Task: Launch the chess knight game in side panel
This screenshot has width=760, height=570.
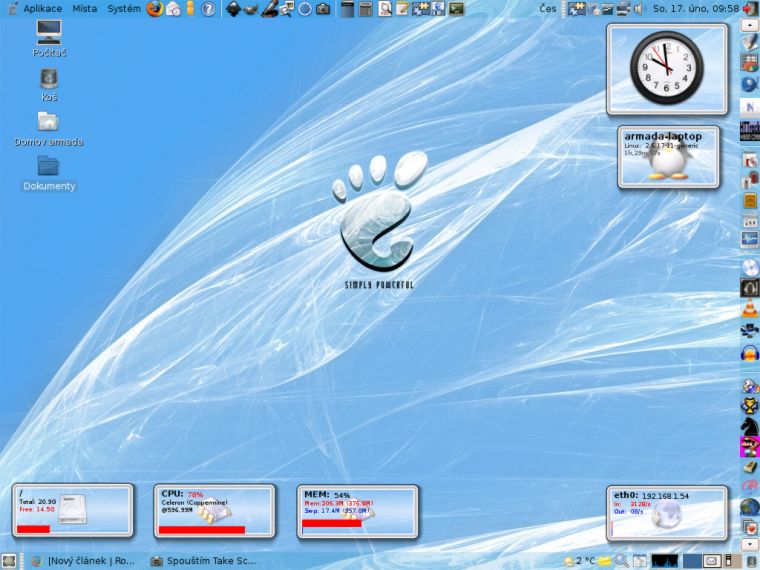Action: 749,425
